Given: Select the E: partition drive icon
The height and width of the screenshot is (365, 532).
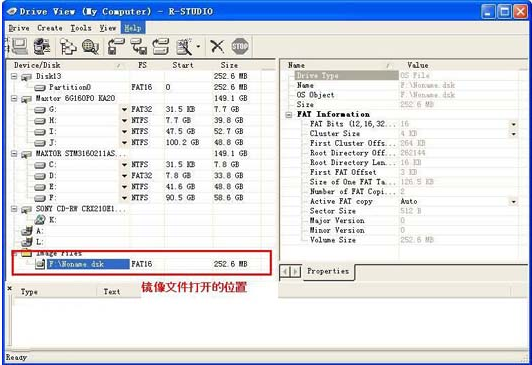Looking at the screenshot, I should (x=40, y=187).
